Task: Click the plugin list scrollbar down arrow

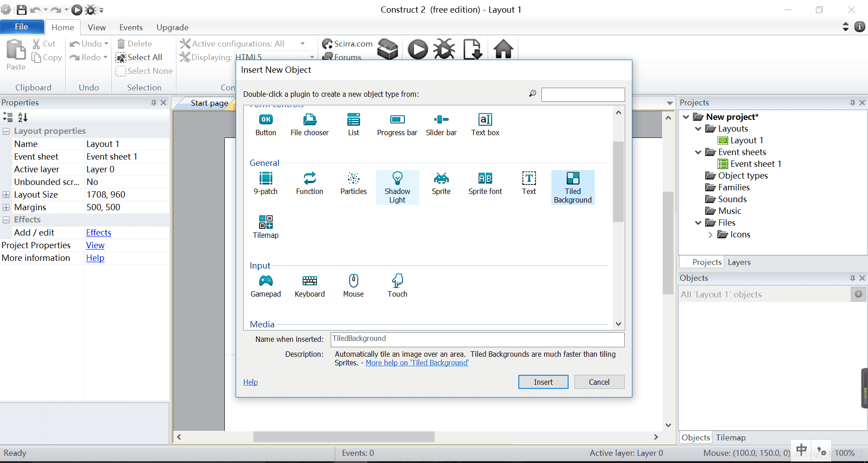Action: [x=618, y=324]
